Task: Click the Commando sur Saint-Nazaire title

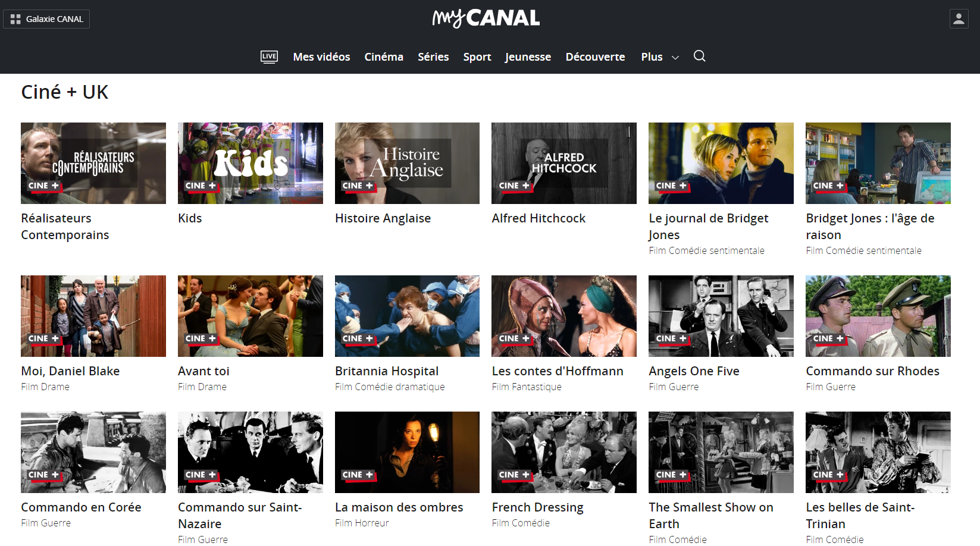Action: pos(240,516)
